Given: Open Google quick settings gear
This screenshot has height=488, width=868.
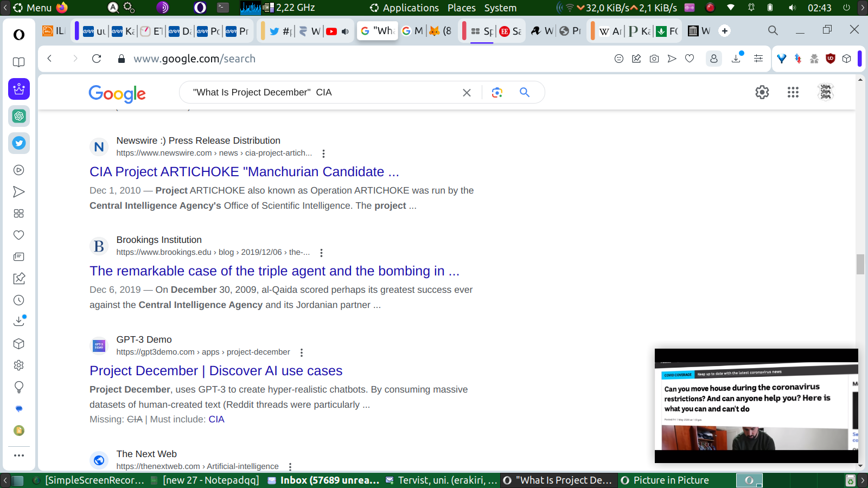Looking at the screenshot, I should pos(762,93).
